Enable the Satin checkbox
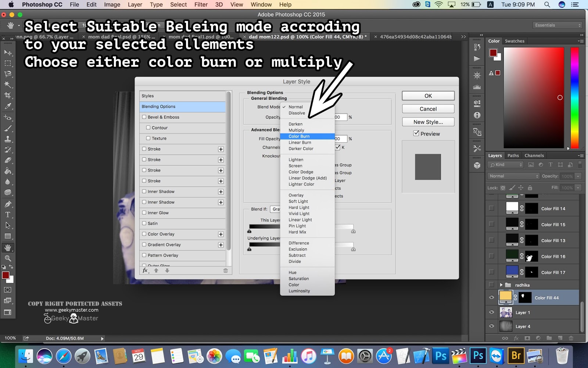The image size is (588, 368). point(144,223)
